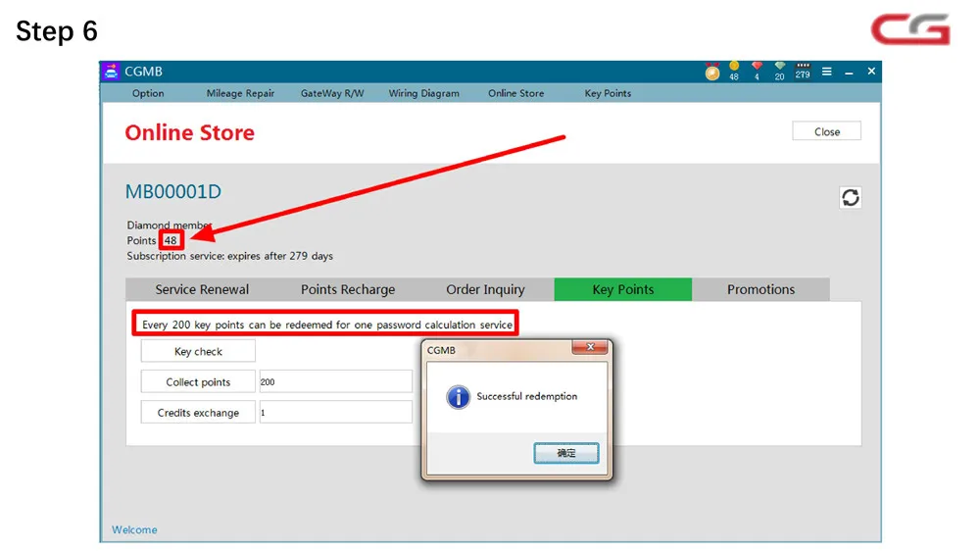The width and height of the screenshot is (980, 551).
Task: Click the CGMB app logo icon
Action: pos(112,72)
